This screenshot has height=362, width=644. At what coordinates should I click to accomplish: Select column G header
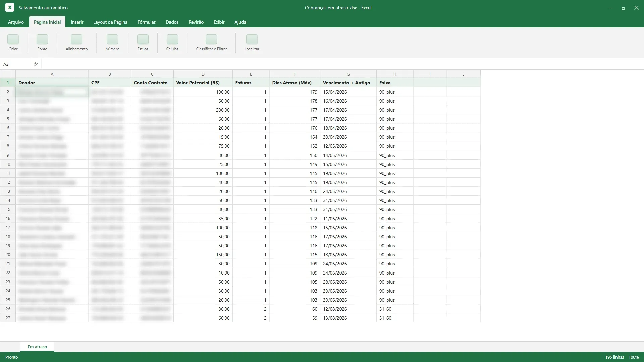pos(348,74)
